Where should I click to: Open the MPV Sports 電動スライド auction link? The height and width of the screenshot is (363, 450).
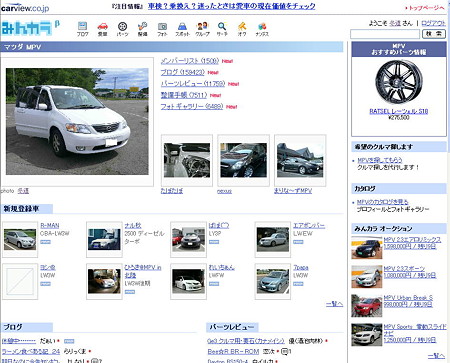click(x=415, y=330)
